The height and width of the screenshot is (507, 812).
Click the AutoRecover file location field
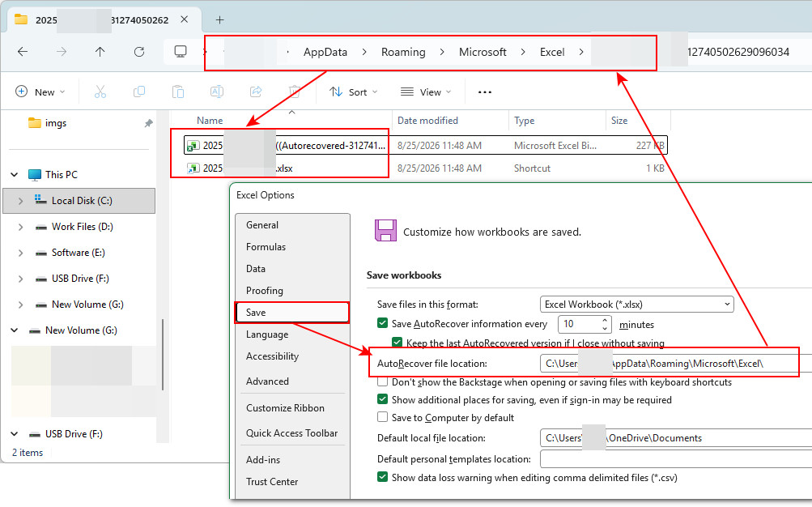pos(676,364)
